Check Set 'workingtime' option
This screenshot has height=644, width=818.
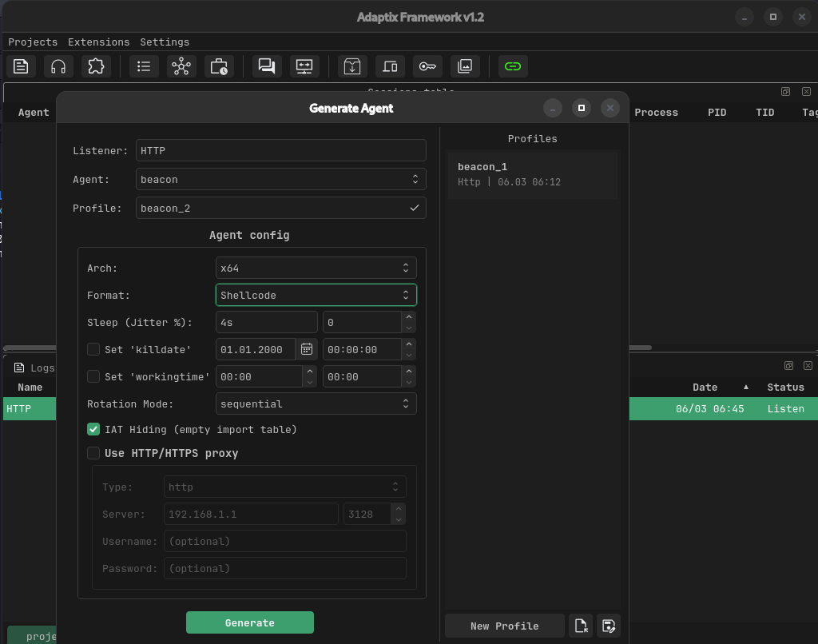[93, 376]
